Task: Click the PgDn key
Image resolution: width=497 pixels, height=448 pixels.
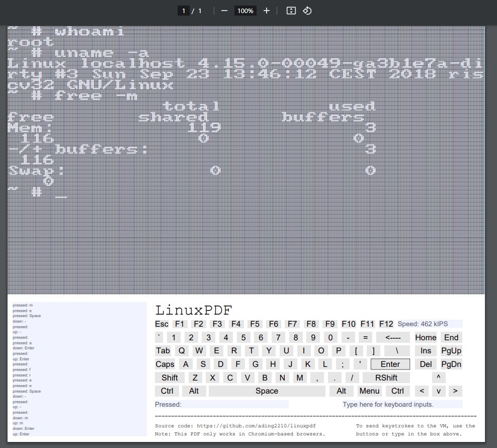Action: (451, 364)
